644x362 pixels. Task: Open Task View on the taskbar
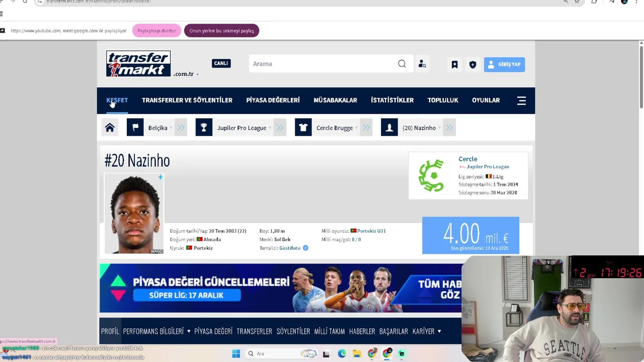(x=326, y=353)
